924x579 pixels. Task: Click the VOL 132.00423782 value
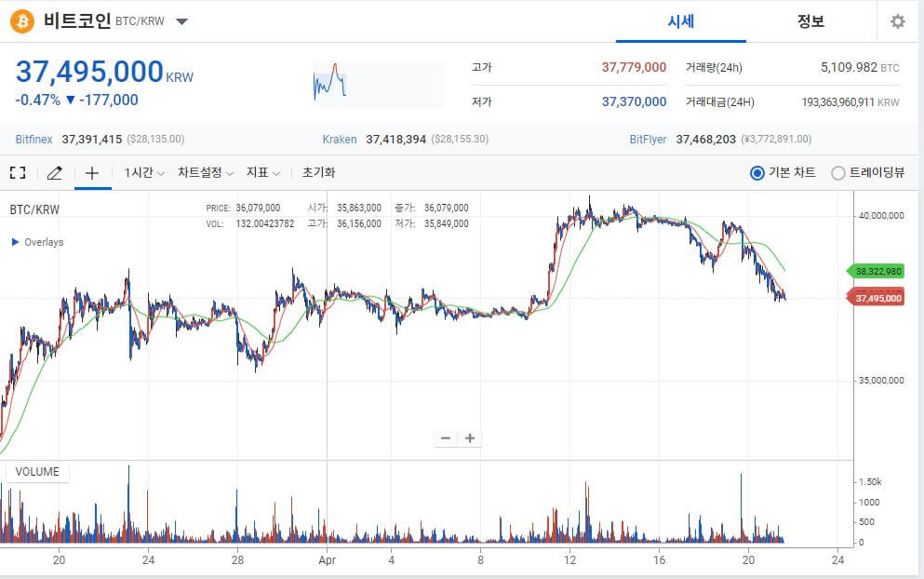264,224
